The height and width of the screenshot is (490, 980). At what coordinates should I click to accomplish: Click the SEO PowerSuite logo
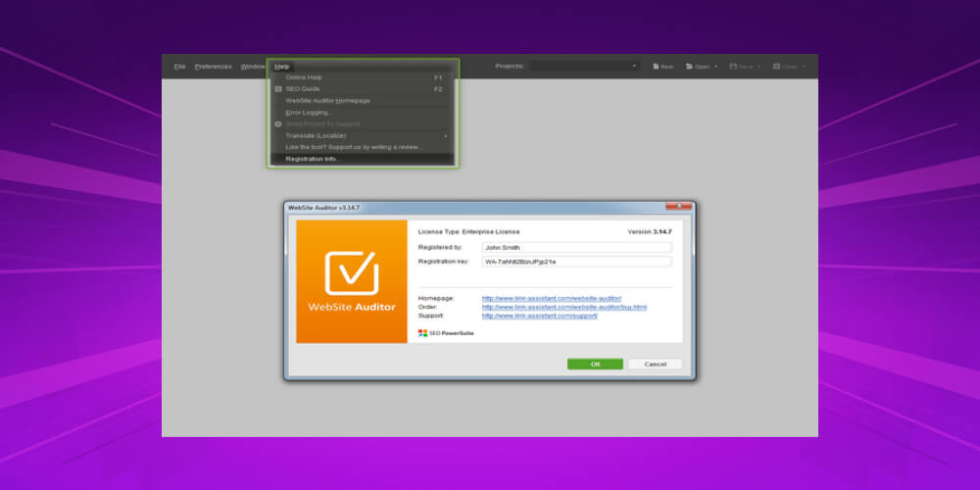pyautogui.click(x=446, y=333)
